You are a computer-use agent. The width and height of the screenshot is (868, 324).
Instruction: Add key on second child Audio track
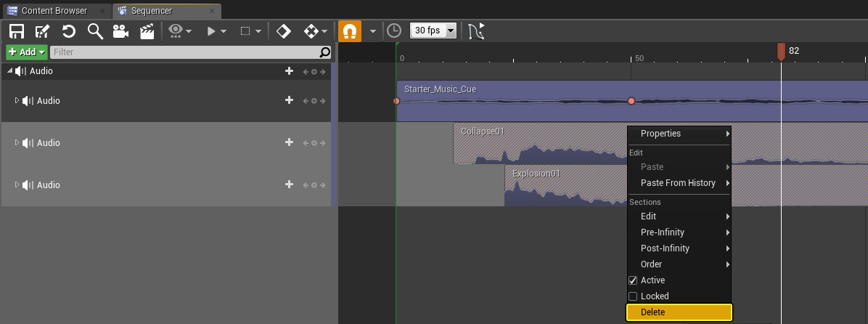[x=314, y=143]
